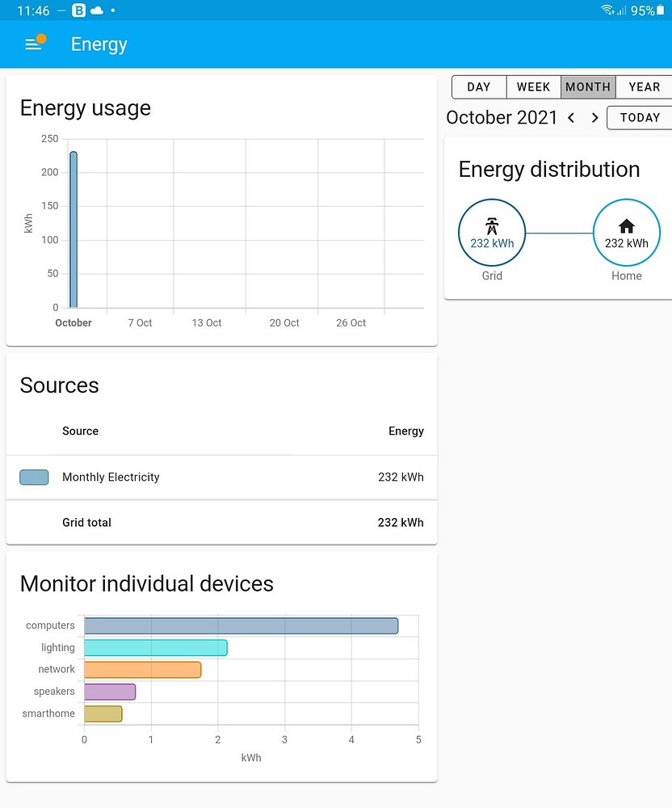Click the Energy distribution heading
This screenshot has width=672, height=808.
click(x=549, y=170)
